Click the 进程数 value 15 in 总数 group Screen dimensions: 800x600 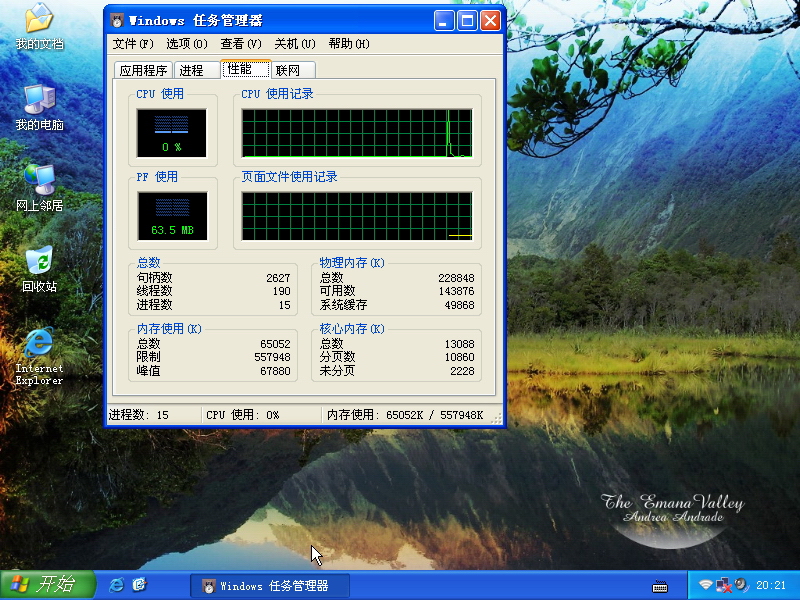pyautogui.click(x=285, y=305)
